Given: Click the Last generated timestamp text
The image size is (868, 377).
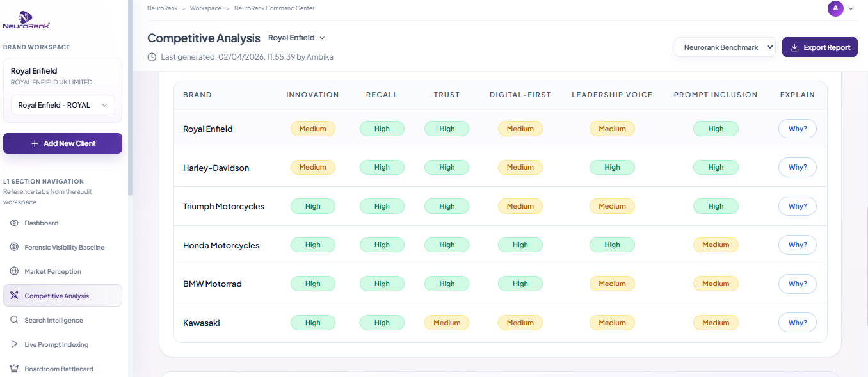Looking at the screenshot, I should tap(247, 57).
